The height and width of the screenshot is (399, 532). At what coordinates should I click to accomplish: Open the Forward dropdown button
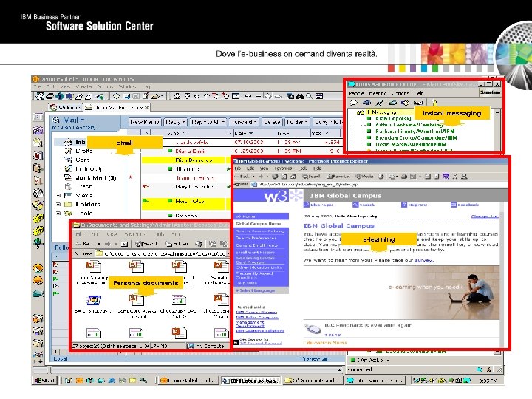pyautogui.click(x=245, y=122)
